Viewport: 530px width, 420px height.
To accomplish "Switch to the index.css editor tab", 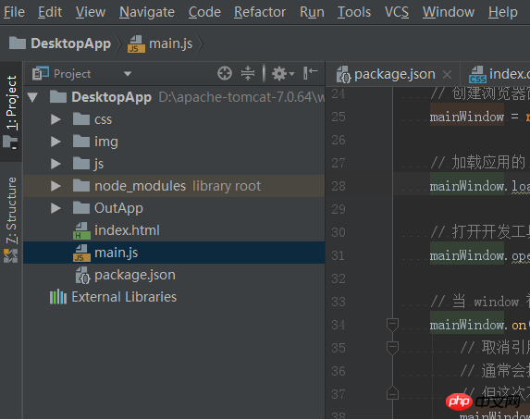I will [x=499, y=74].
